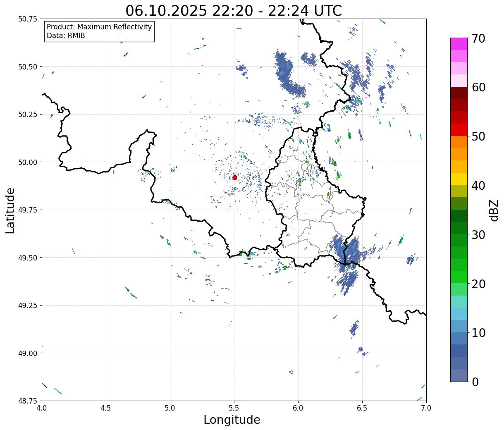The height and width of the screenshot is (430, 504).
Task: Click latitude tick label 49.50
Action: pos(28,258)
